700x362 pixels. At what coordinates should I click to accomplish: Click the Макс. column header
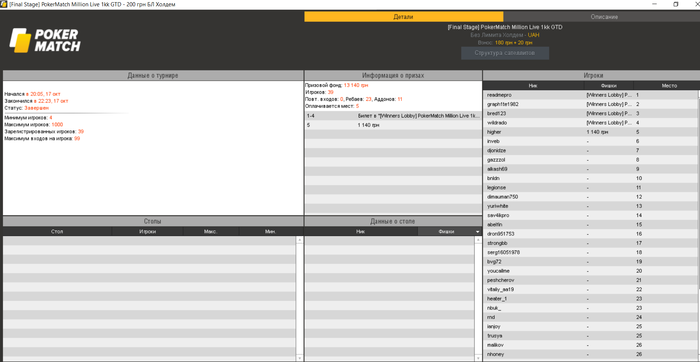[x=211, y=232]
